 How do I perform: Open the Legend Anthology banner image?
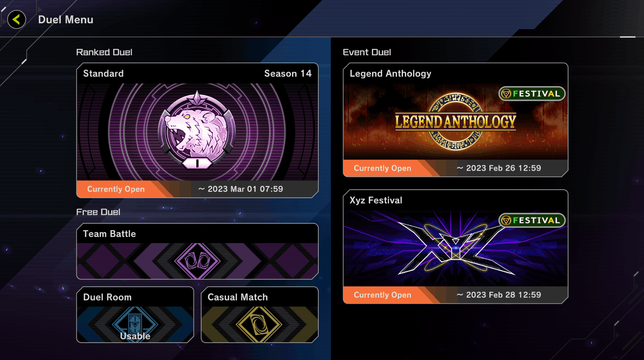pyautogui.click(x=455, y=121)
